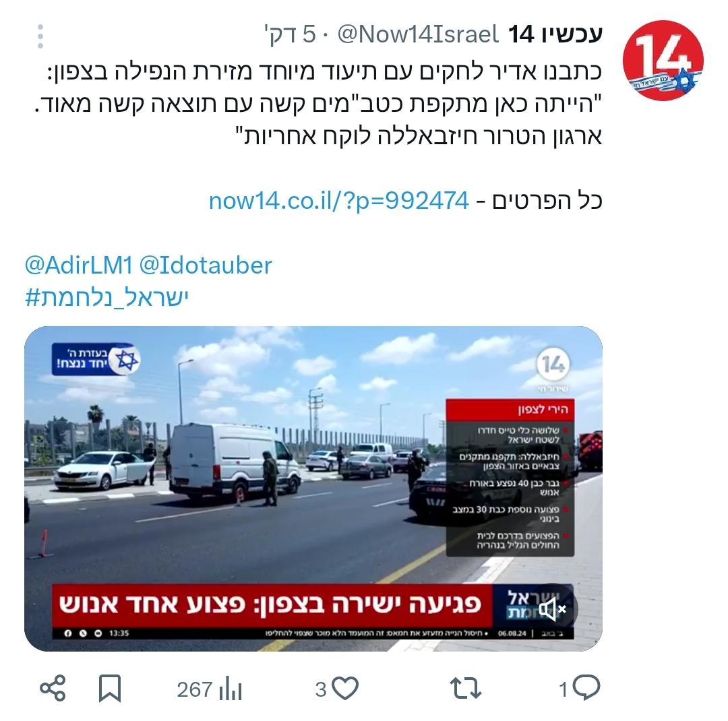This screenshot has width=728, height=721.
Task: Unmute the video with the speaker icon
Action: pyautogui.click(x=553, y=608)
